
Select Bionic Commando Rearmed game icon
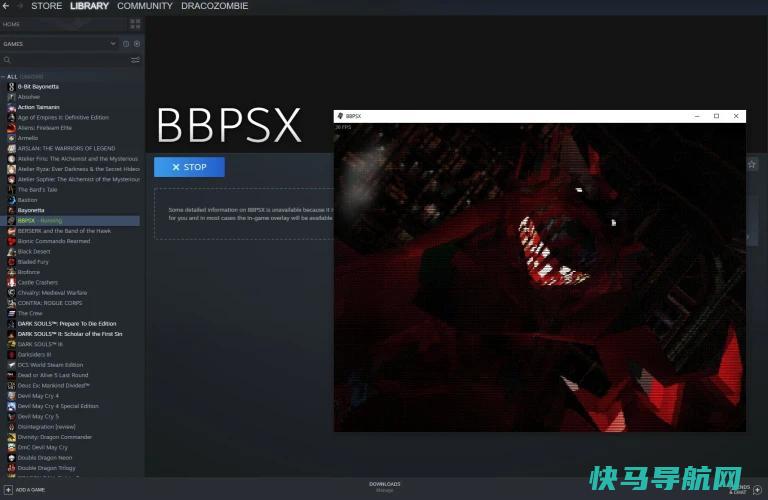tap(11, 241)
